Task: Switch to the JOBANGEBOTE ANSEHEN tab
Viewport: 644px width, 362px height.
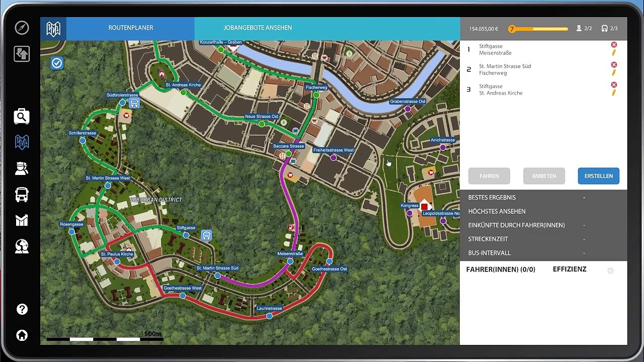Action: coord(258,28)
